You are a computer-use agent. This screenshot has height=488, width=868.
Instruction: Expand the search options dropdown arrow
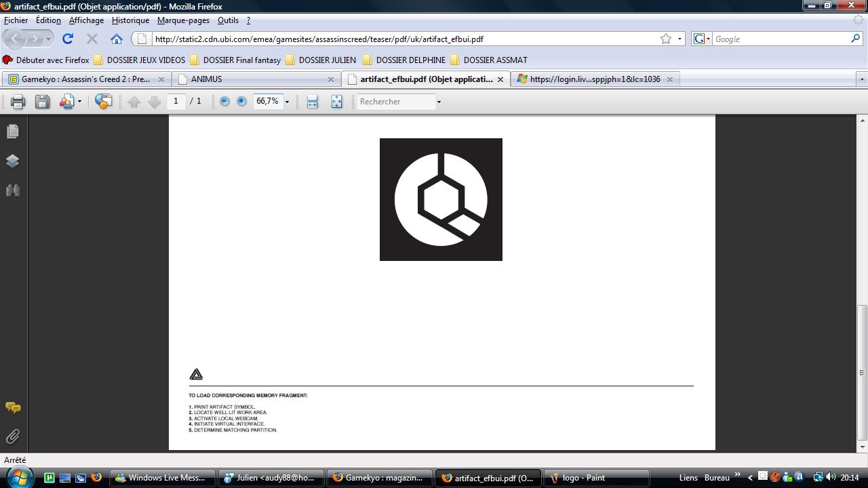[x=439, y=102]
